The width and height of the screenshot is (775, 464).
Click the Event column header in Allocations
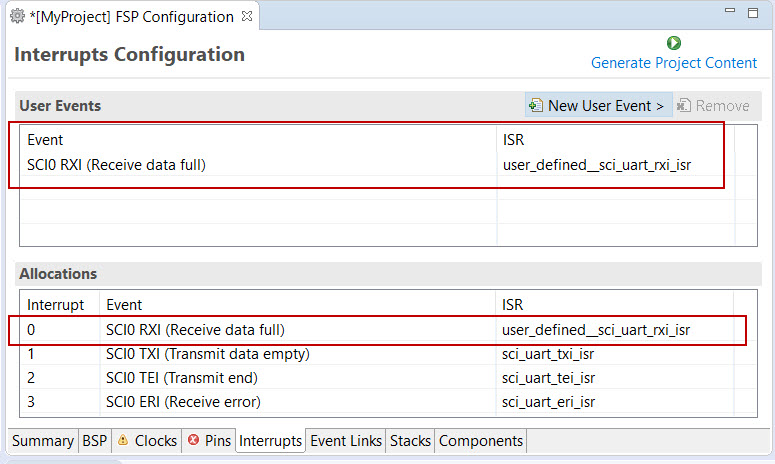point(124,305)
